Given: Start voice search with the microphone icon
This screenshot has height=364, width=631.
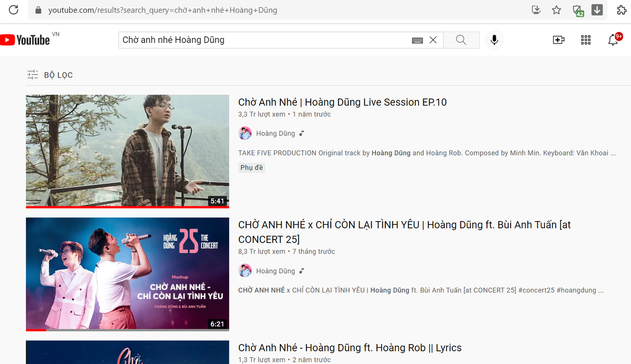Looking at the screenshot, I should click(494, 40).
